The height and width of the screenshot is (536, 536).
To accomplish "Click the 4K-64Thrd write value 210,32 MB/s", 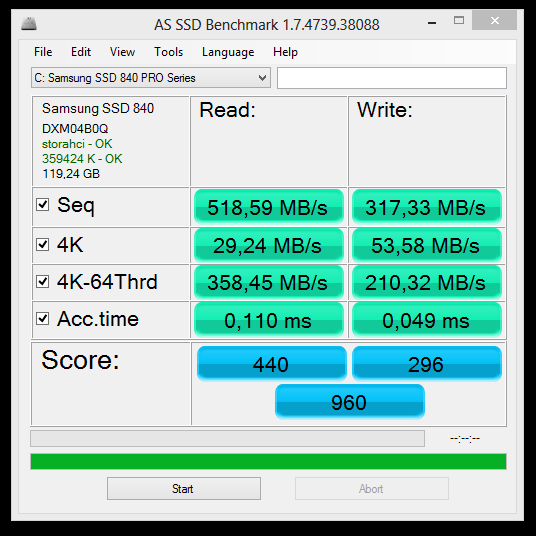I will [x=427, y=282].
